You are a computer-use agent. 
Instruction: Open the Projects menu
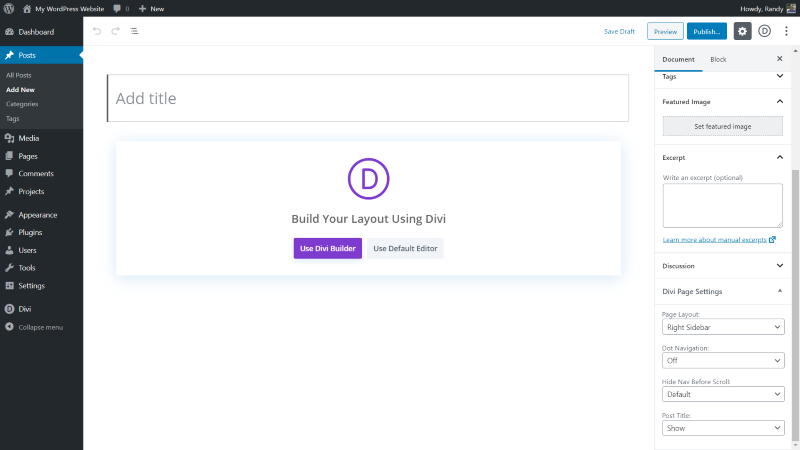pyautogui.click(x=41, y=191)
